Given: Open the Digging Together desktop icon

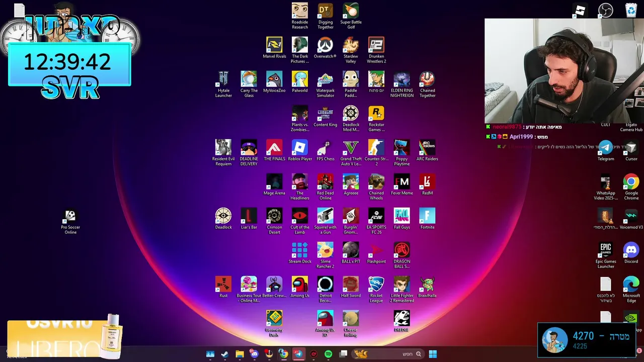Looking at the screenshot, I should pos(326,16).
